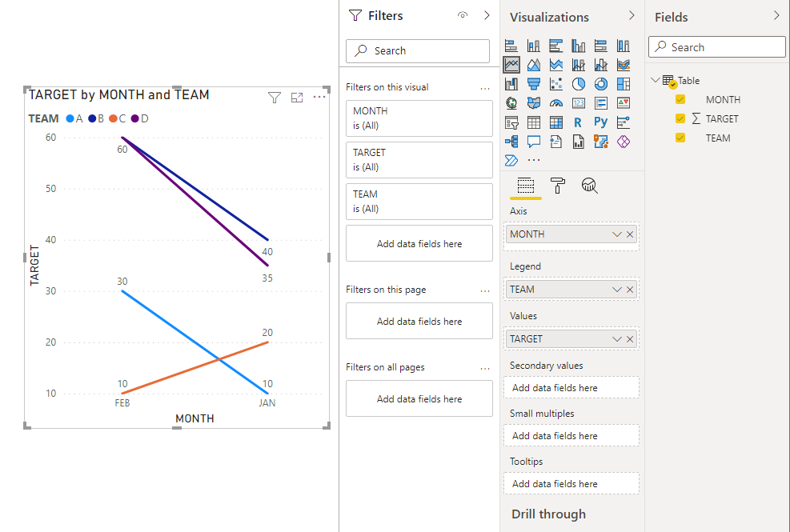Open dropdown arrow for MONTH in Axis
The width and height of the screenshot is (790, 532).
616,234
